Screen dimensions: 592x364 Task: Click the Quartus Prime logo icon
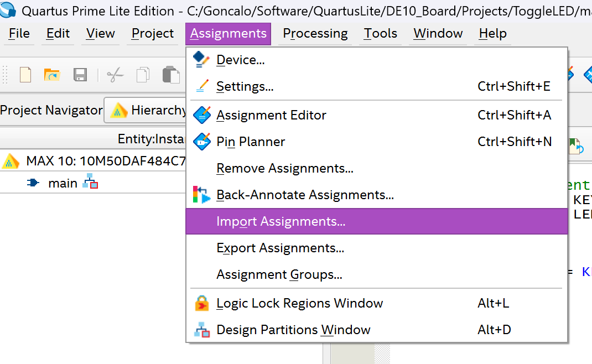(x=8, y=9)
